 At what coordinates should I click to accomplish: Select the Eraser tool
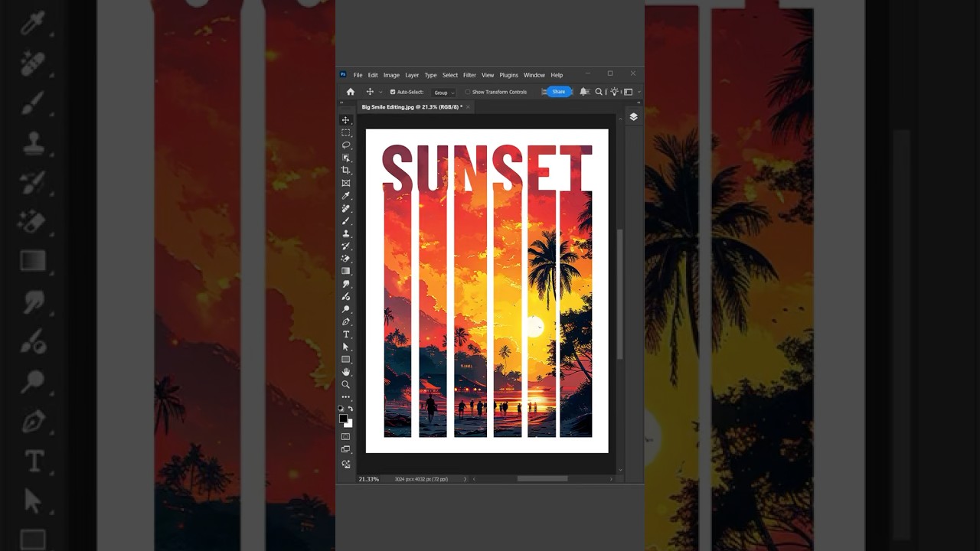pyautogui.click(x=345, y=259)
